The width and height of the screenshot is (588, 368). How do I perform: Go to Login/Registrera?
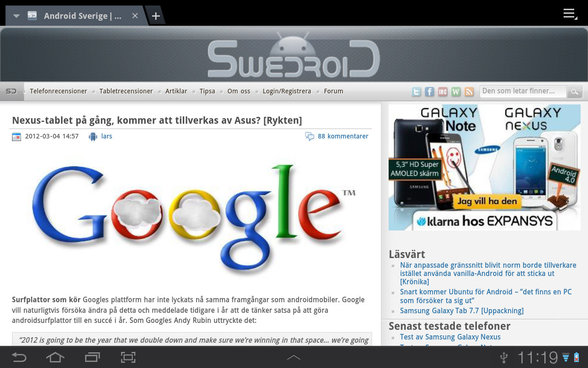(287, 91)
